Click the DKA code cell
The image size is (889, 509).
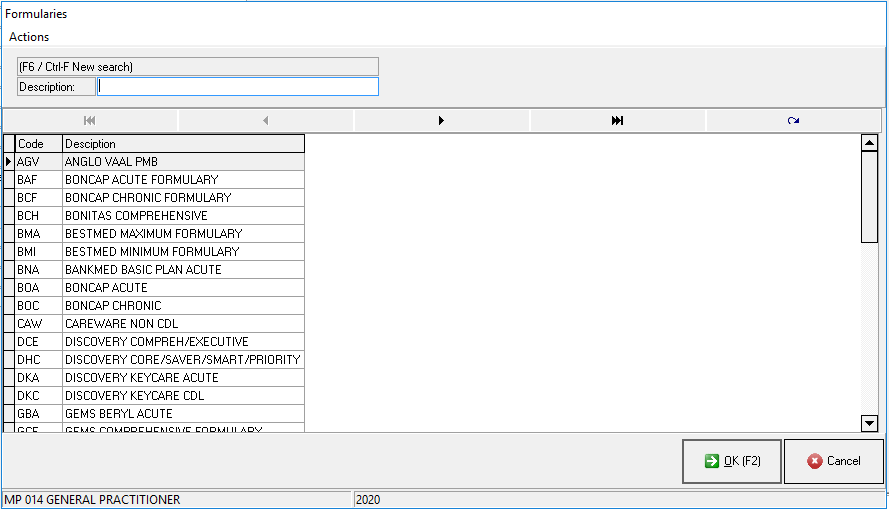(39, 377)
